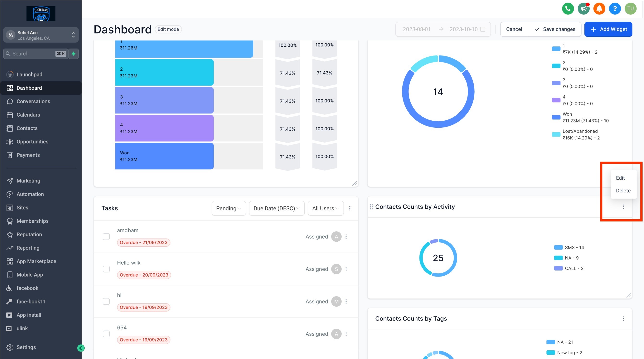Choose Delete from widget context menu
The height and width of the screenshot is (359, 644).
[623, 191]
